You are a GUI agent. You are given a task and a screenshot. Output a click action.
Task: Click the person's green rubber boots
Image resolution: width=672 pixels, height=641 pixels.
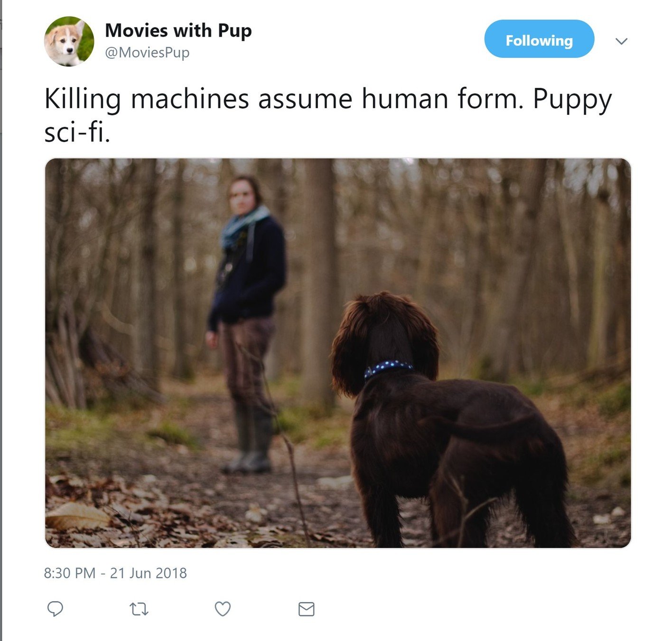(x=249, y=439)
